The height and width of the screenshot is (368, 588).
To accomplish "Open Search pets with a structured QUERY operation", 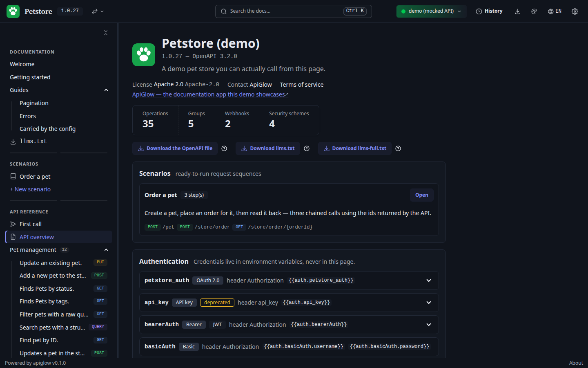I will (x=63, y=327).
